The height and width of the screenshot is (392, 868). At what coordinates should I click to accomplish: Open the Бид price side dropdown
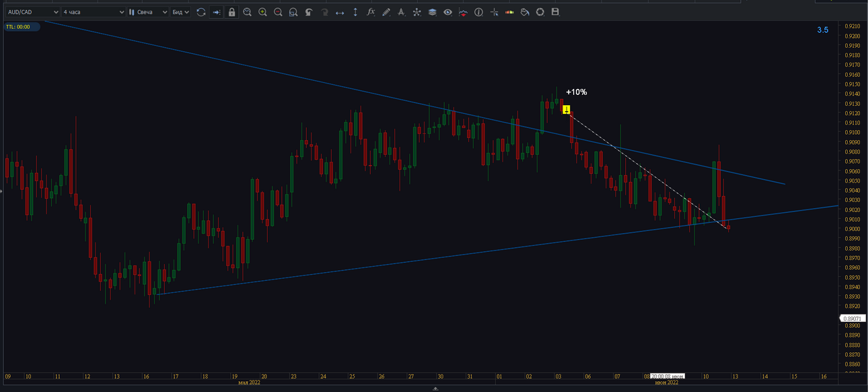(180, 12)
